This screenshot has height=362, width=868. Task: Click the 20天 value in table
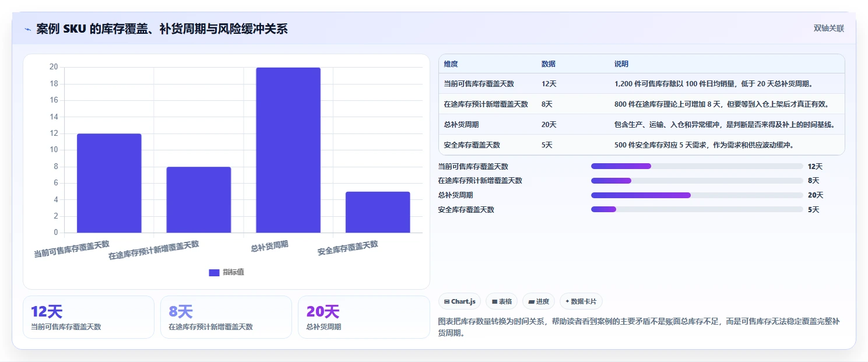tap(549, 125)
